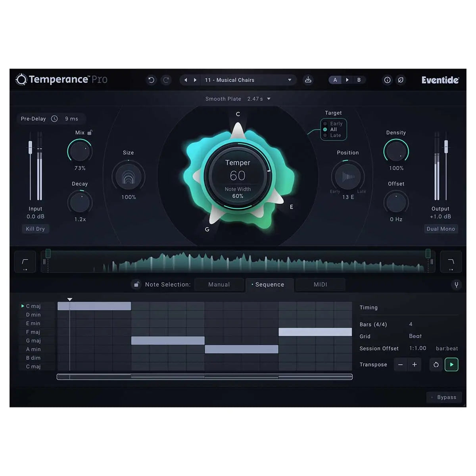
Task: Click the Pre-Delay clock icon
Action: (54, 119)
